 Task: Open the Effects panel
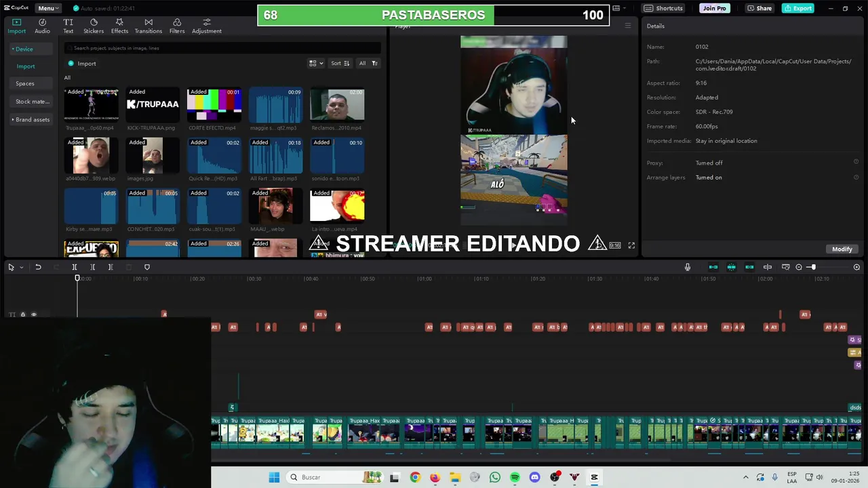[119, 26]
